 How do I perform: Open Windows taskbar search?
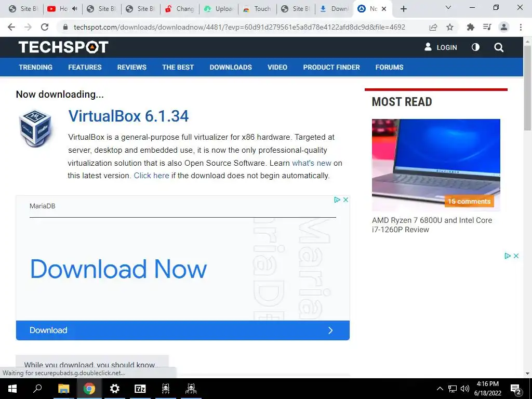click(37, 389)
